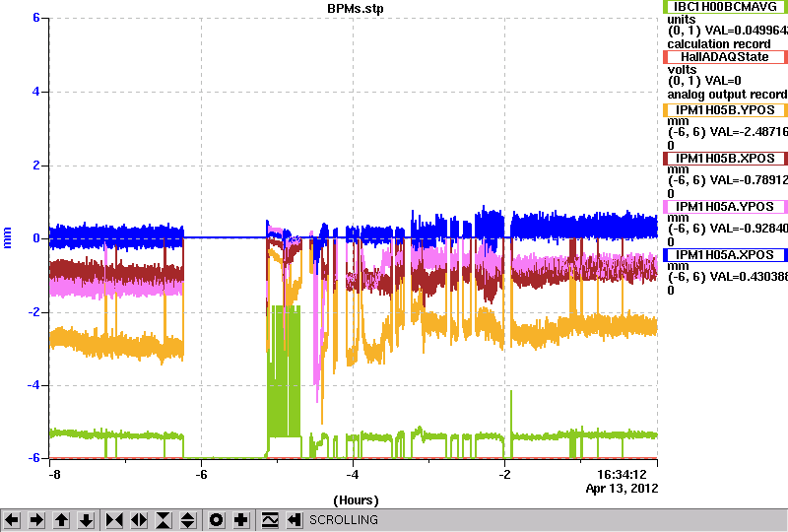Click the VAL=-2.48716 readout for IPM1H05B.YPOS

click(747, 132)
